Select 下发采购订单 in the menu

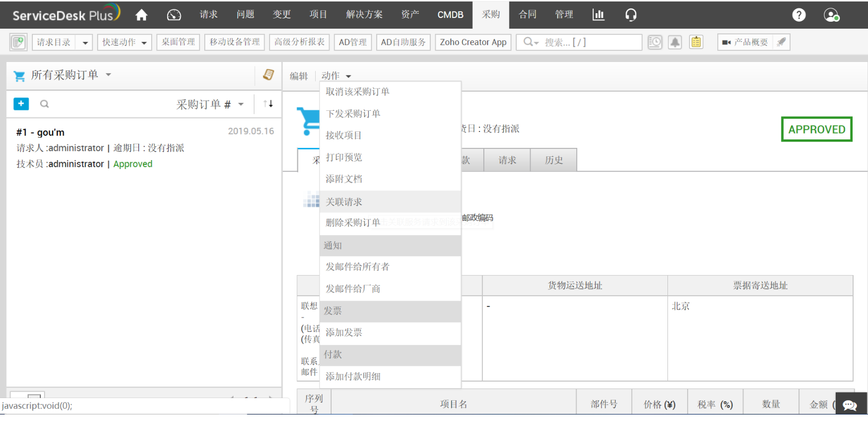point(390,113)
